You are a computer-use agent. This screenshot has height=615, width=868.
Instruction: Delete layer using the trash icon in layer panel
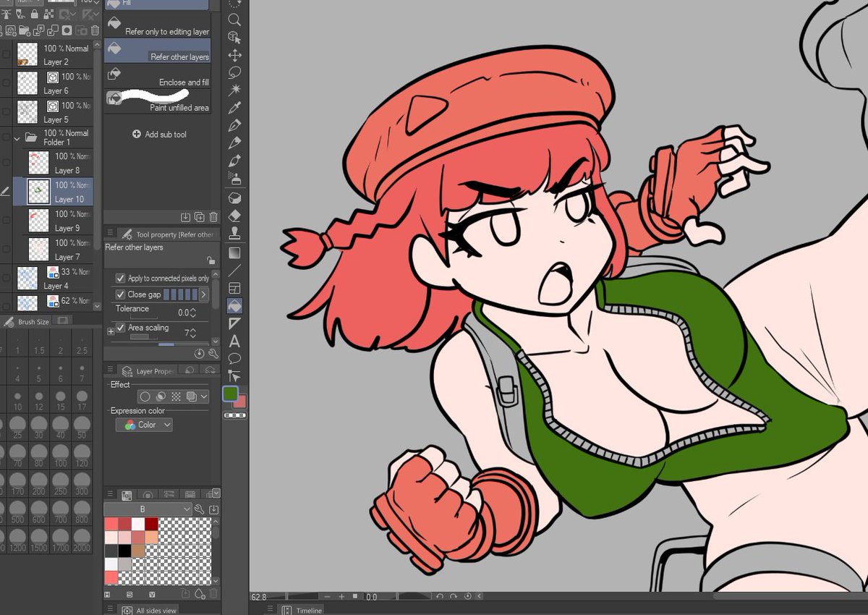coord(95,30)
